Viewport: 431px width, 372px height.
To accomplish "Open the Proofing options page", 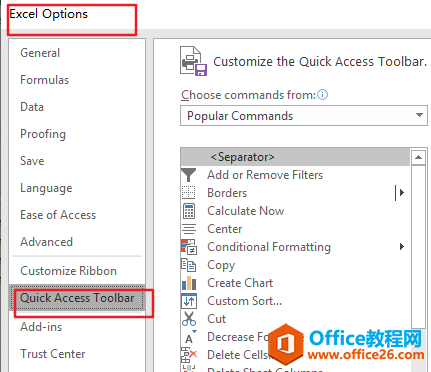I will (x=43, y=134).
